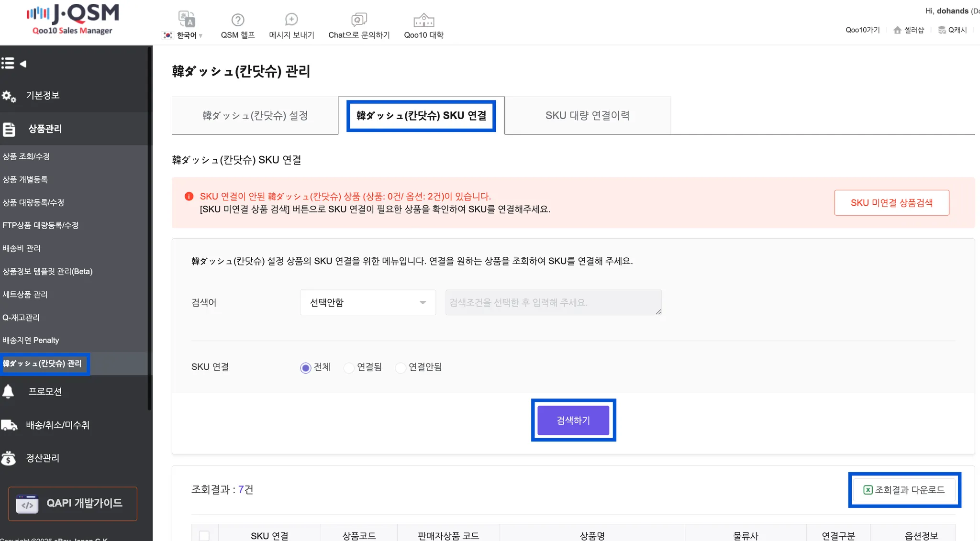Open the 선택안함 search condition dropdown
The height and width of the screenshot is (541, 980).
coord(367,302)
